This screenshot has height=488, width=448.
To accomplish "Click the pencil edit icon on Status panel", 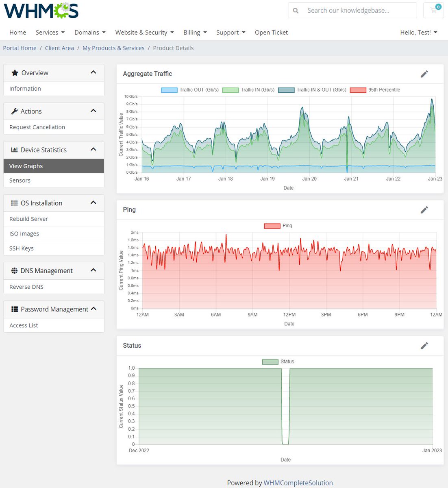I will pos(424,346).
